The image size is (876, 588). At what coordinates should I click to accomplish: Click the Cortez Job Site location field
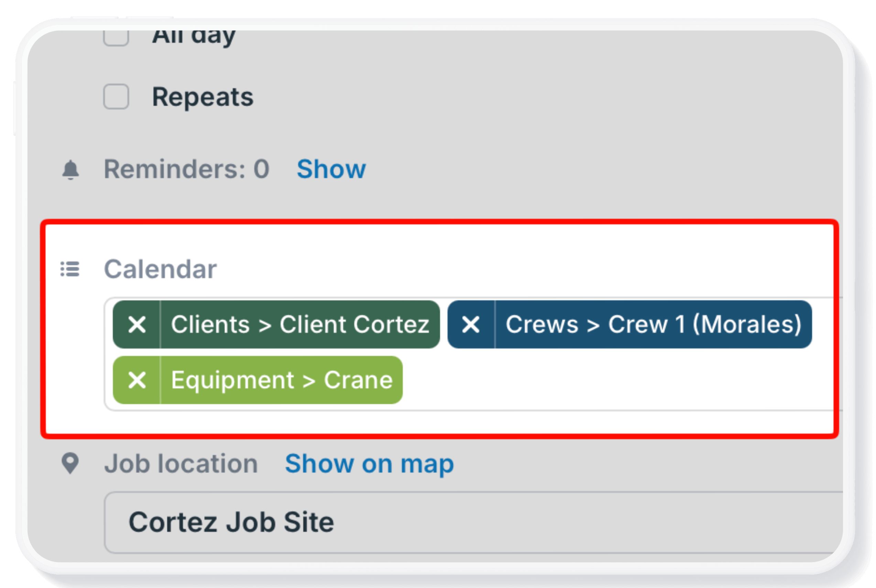[473, 522]
